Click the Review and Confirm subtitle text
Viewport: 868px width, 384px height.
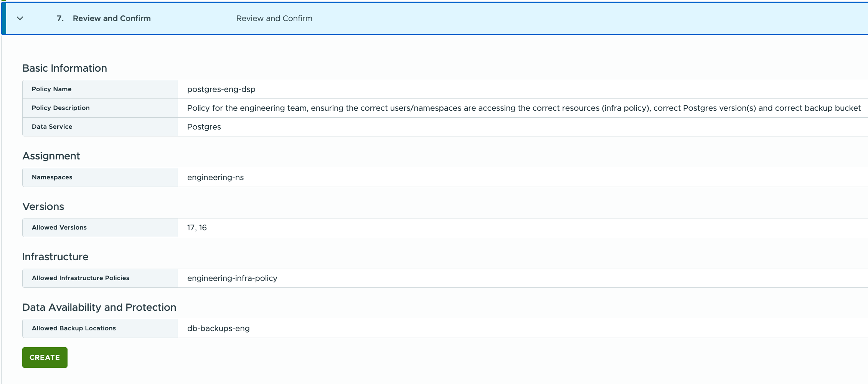pos(274,18)
